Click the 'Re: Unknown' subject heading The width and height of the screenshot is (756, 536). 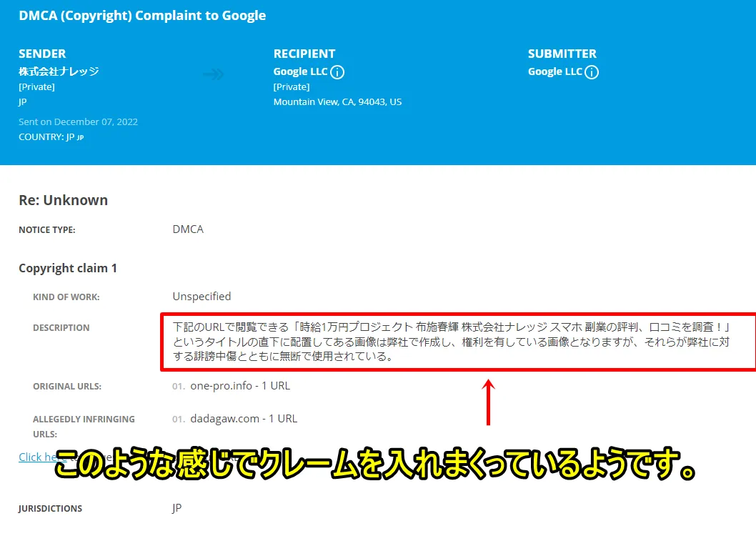pos(63,200)
